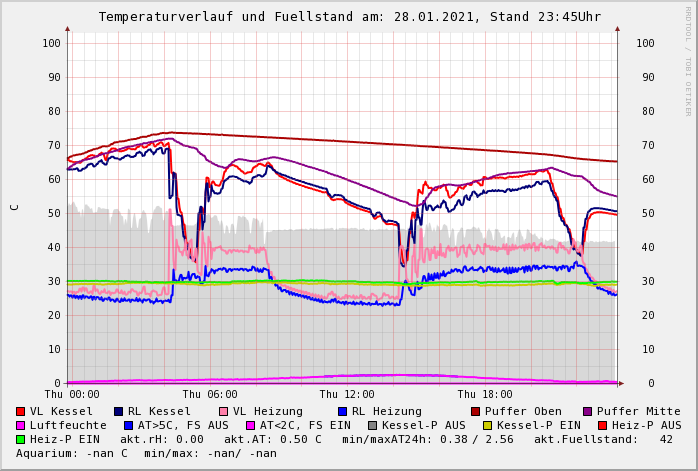Screen dimensions: 698x471
Task: Click the Thu 18:00 time axis label
Action: [484, 395]
